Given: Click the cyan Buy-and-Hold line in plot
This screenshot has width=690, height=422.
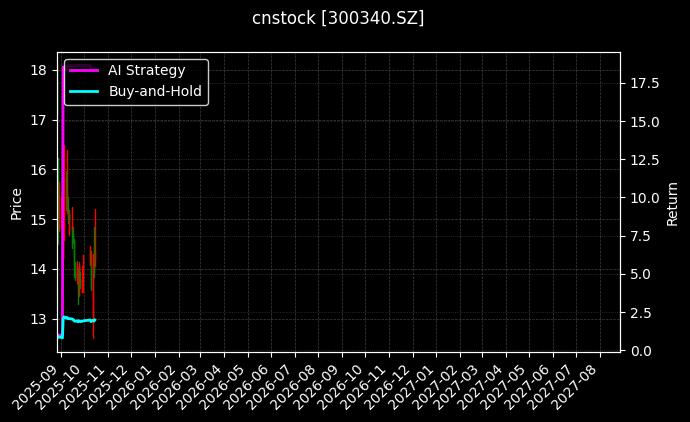Looking at the screenshot, I should [78, 320].
